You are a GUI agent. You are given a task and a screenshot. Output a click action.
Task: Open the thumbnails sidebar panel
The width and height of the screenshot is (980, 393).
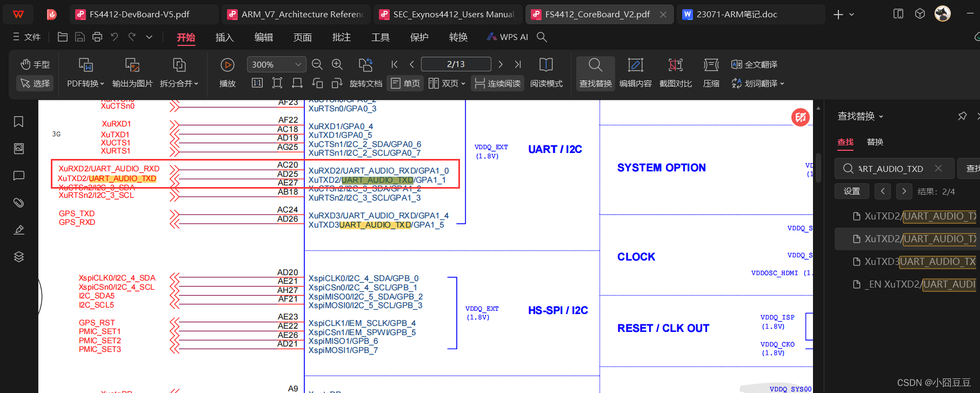click(19, 149)
